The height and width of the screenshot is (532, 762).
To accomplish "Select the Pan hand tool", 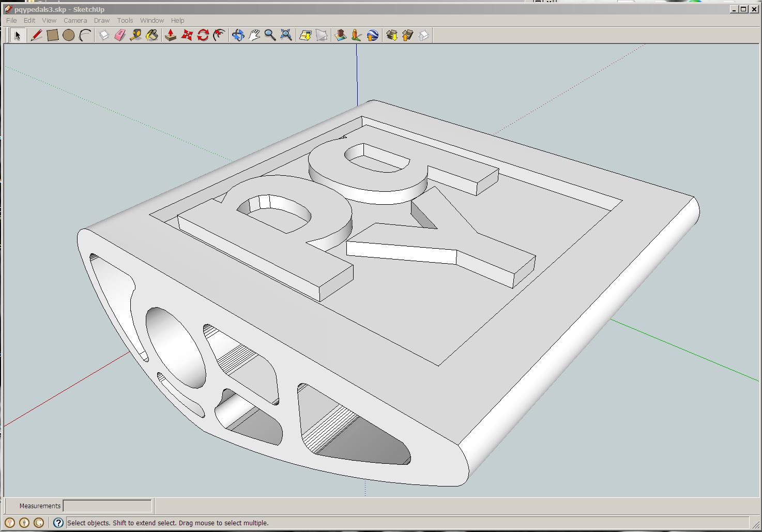I will (x=254, y=35).
